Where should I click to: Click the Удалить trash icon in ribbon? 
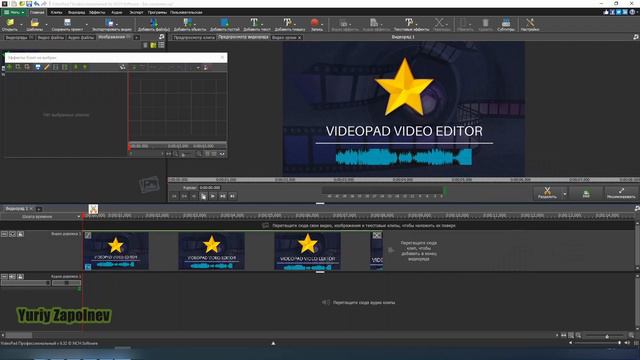485,23
